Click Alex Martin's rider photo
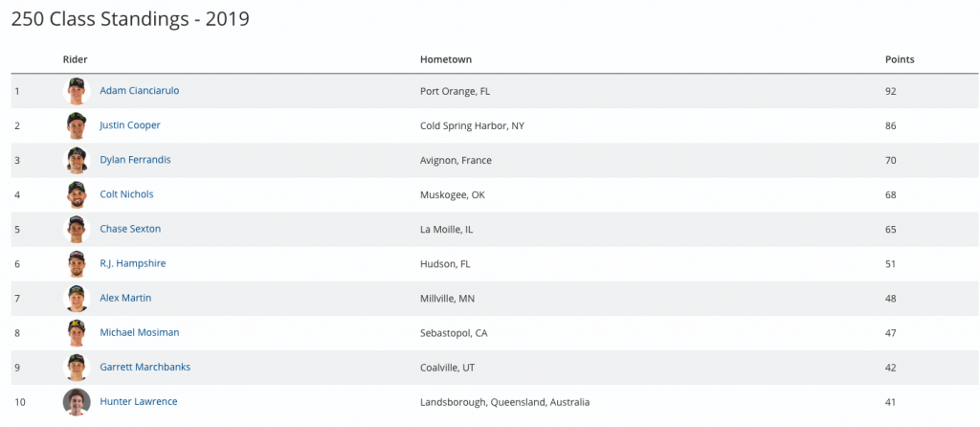The image size is (980, 427). tap(77, 298)
